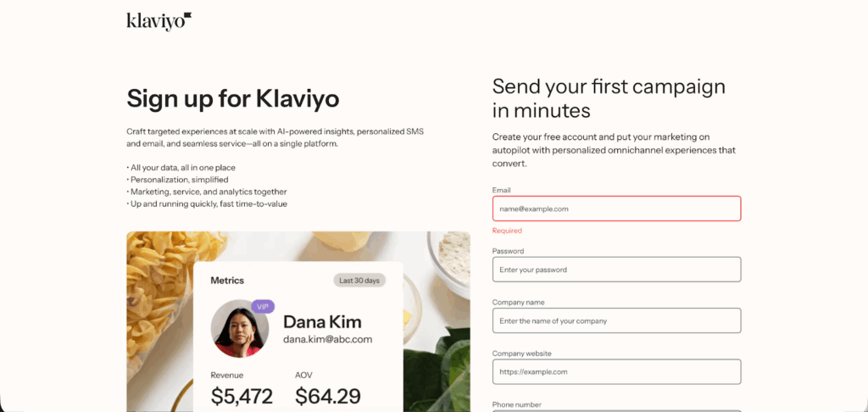Click the Send your first campaign heading
This screenshot has width=868, height=412.
click(609, 97)
